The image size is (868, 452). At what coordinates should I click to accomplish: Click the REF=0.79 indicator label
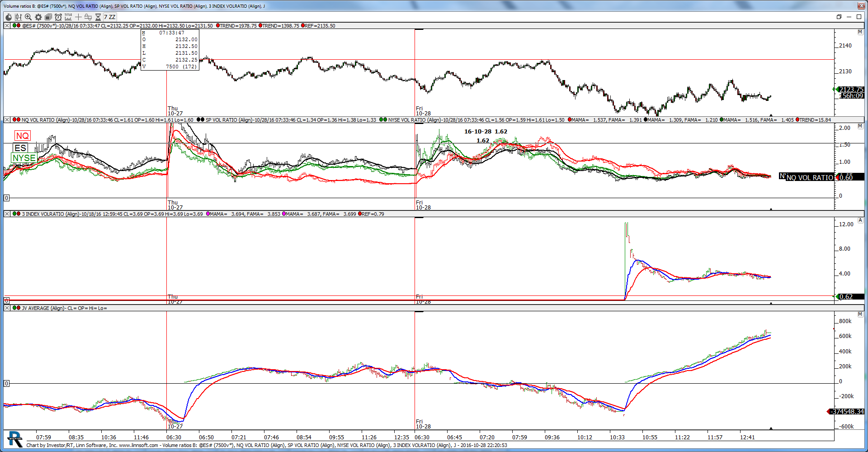coord(371,214)
